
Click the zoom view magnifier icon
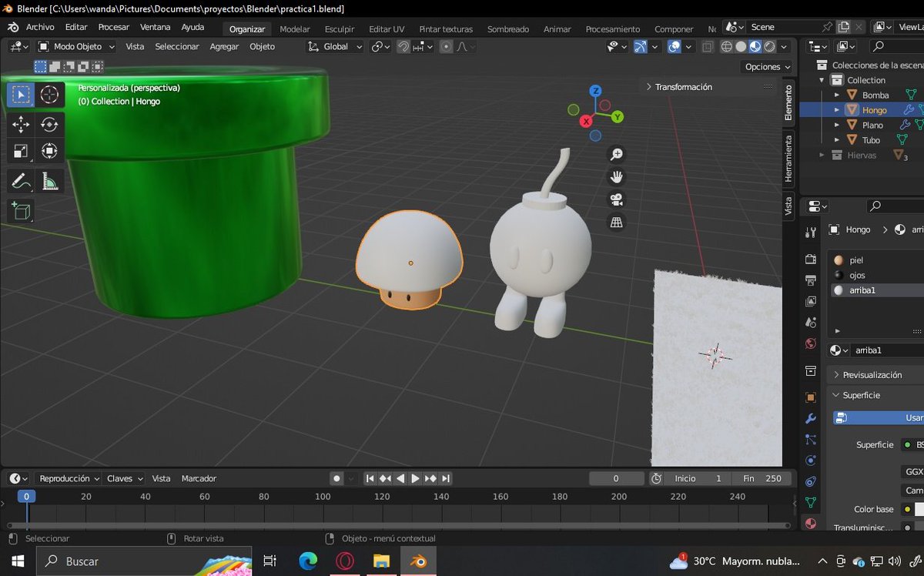[x=617, y=155]
